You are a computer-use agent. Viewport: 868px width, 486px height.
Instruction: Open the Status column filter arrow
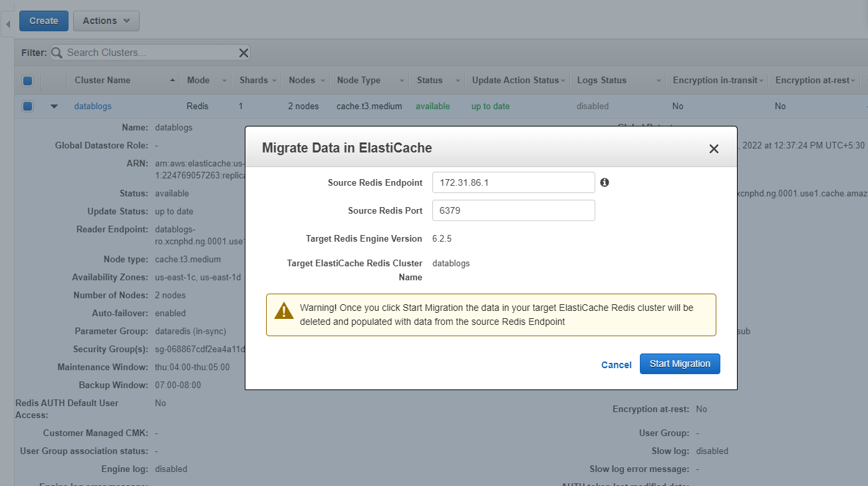458,81
